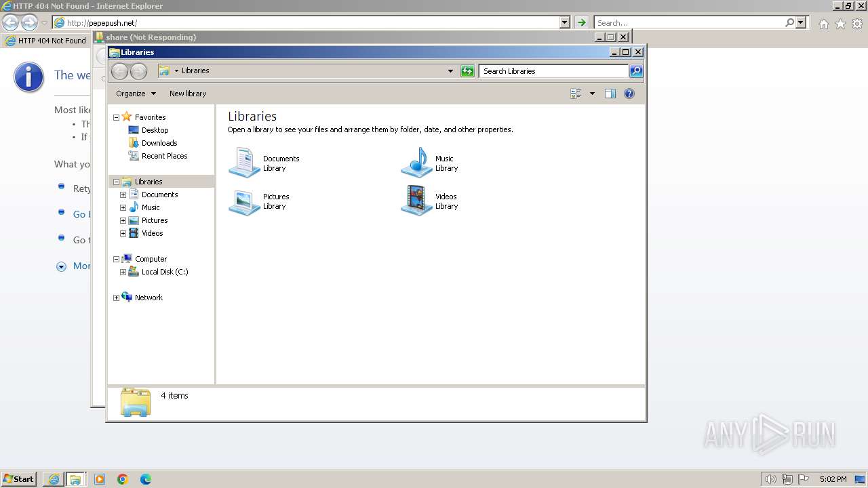The image size is (868, 488).
Task: Select Pictures in navigation tree
Action: (x=155, y=220)
